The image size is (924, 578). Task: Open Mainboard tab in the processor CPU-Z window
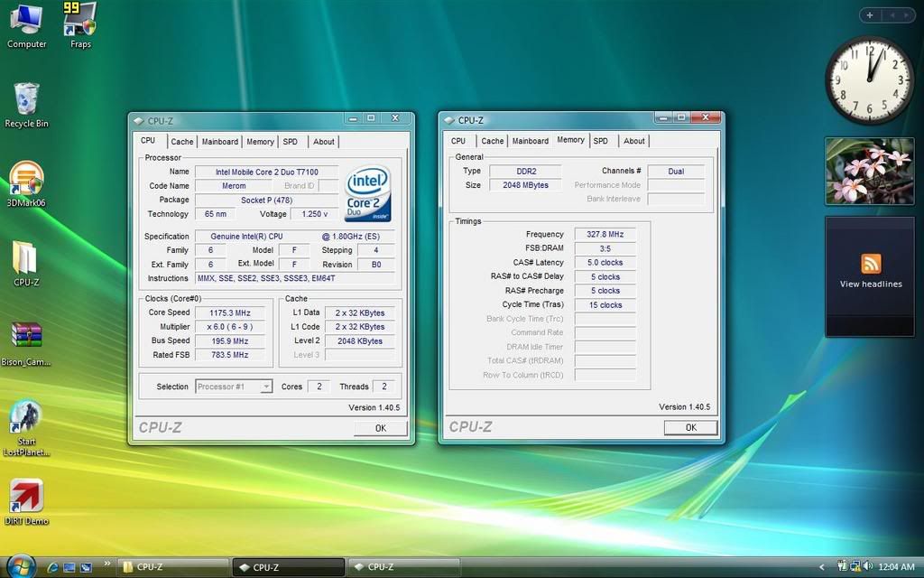click(220, 142)
